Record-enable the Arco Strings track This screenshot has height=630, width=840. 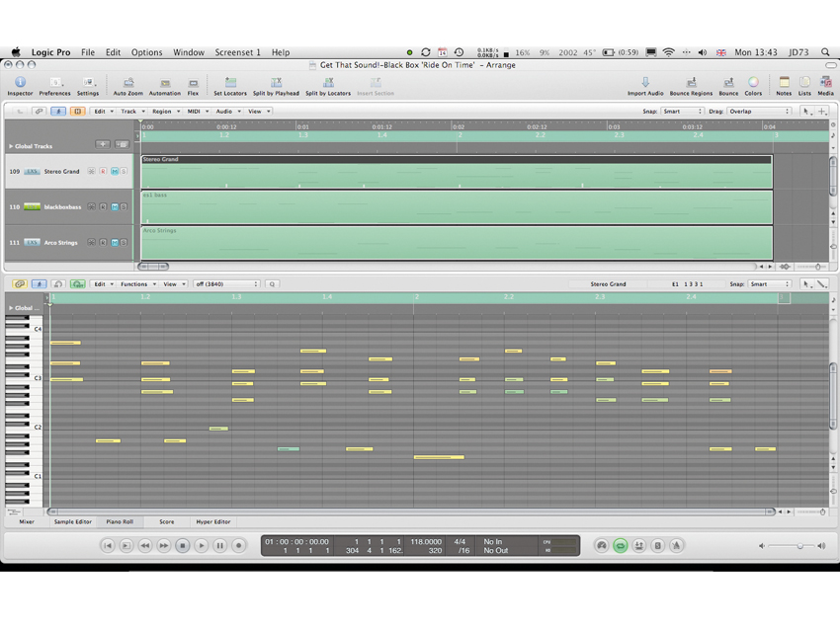tap(103, 243)
